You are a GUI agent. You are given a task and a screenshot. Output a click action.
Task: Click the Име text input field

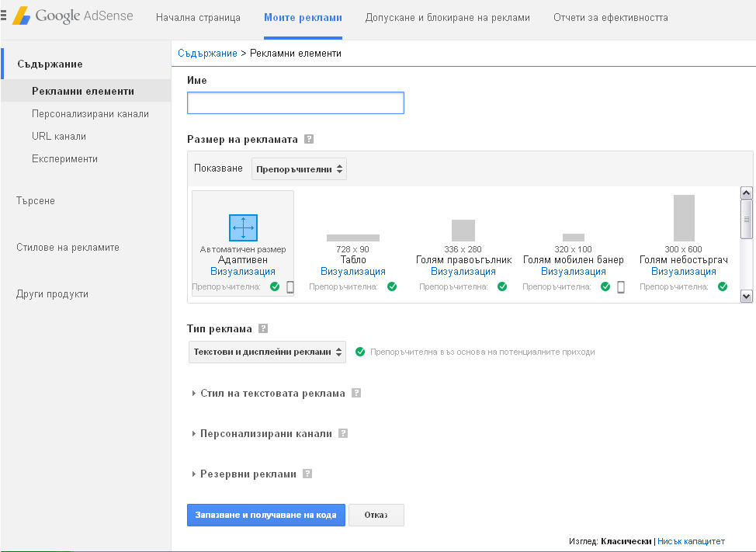click(x=295, y=103)
